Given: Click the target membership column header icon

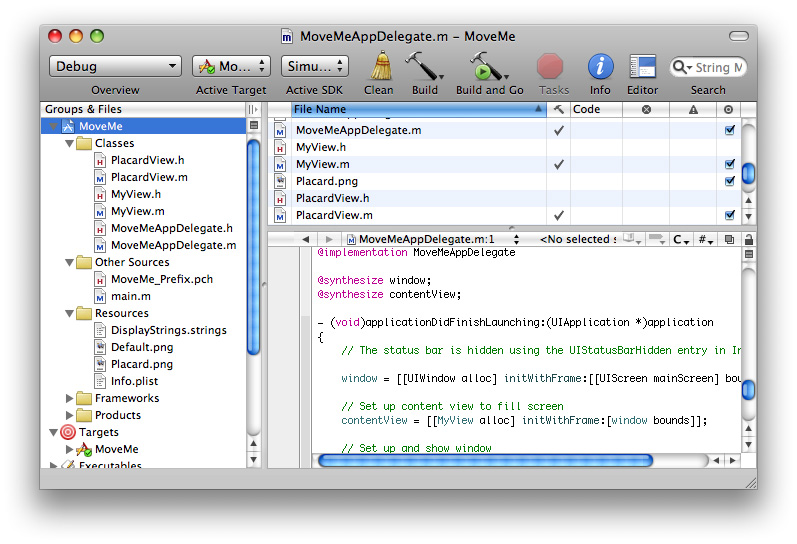Looking at the screenshot, I should click(x=728, y=109).
